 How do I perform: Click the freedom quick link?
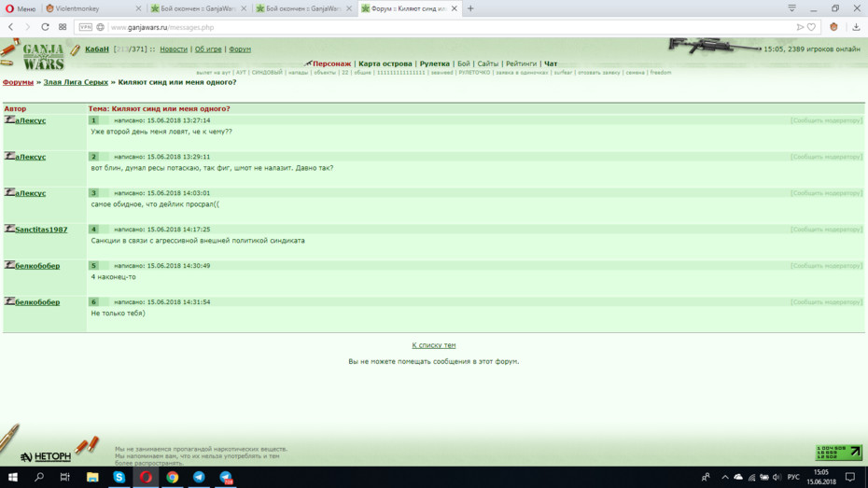tap(661, 73)
